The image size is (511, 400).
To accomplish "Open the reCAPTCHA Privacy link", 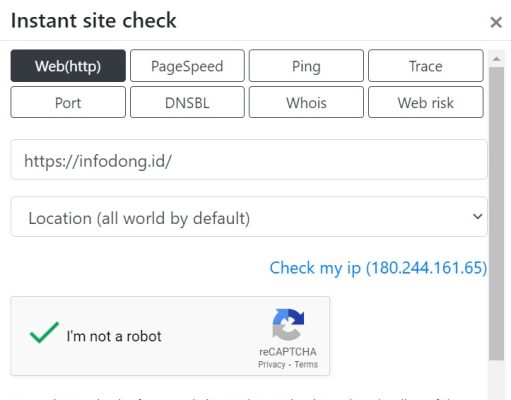I will click(272, 365).
